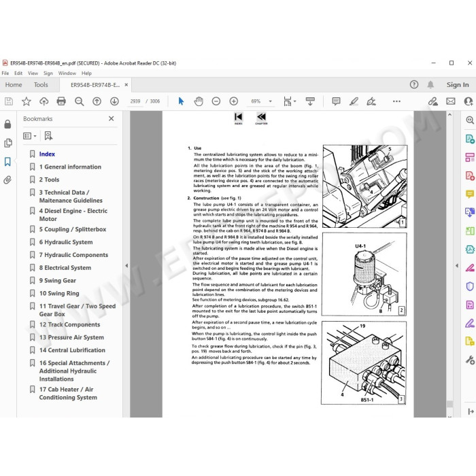
Task: Open the find text magnifier icon
Action: [x=80, y=101]
